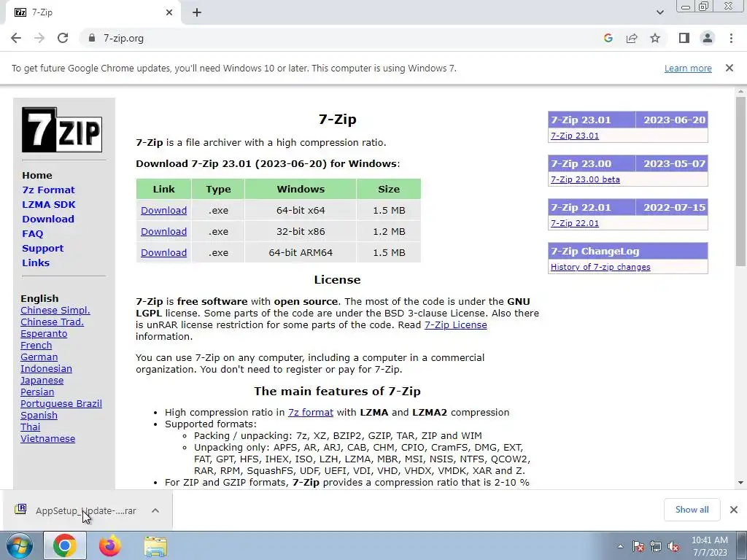Switch language to Chinese Simpl.
Screen dimensions: 747x560
[55, 311]
